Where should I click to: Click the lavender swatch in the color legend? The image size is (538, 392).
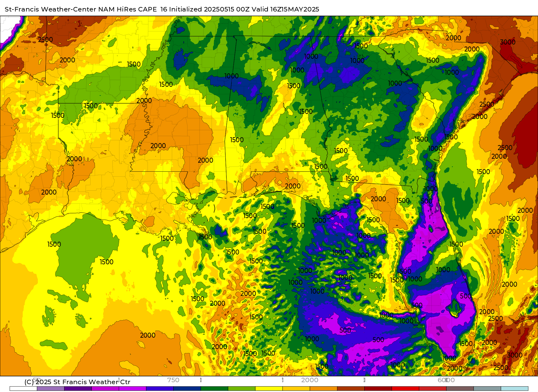[x=51, y=389]
